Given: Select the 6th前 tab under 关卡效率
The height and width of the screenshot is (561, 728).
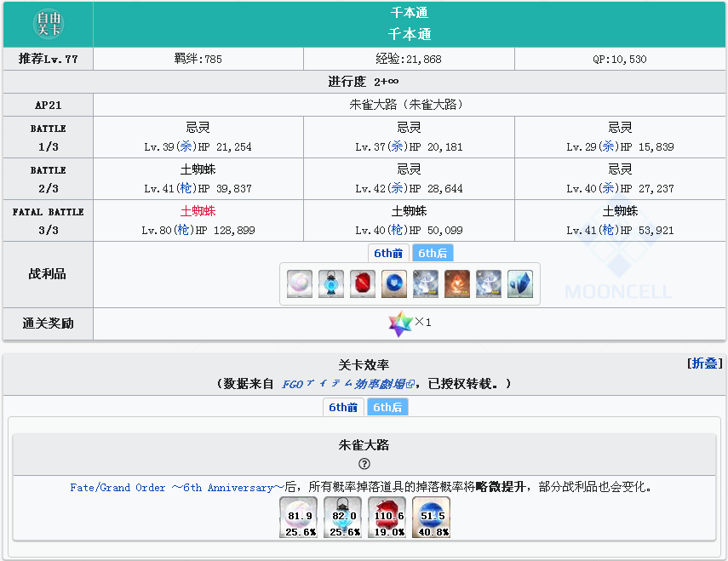Looking at the screenshot, I should 344,408.
